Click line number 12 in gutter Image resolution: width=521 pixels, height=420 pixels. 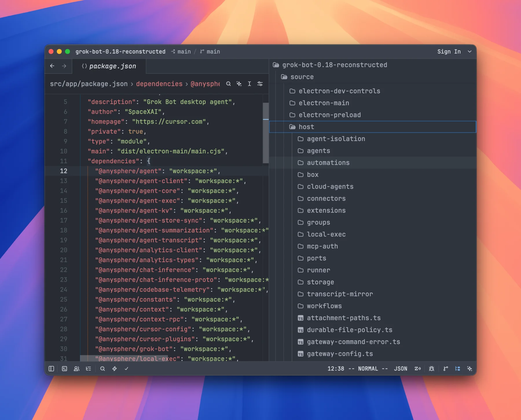(64, 171)
